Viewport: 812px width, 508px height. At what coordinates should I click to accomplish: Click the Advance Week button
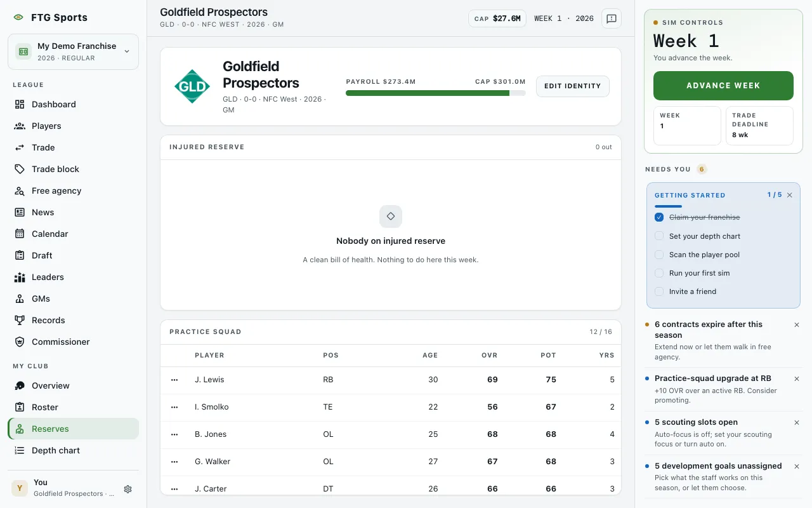[x=723, y=86]
